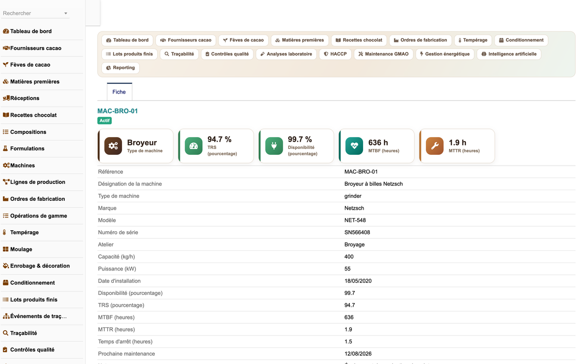Click the TRS gauge icon on 94.7 % card
This screenshot has width=588, height=364.
194,146
